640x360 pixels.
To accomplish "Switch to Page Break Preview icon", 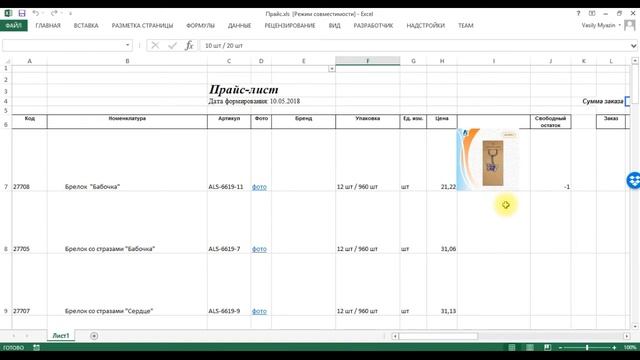I will [547, 347].
